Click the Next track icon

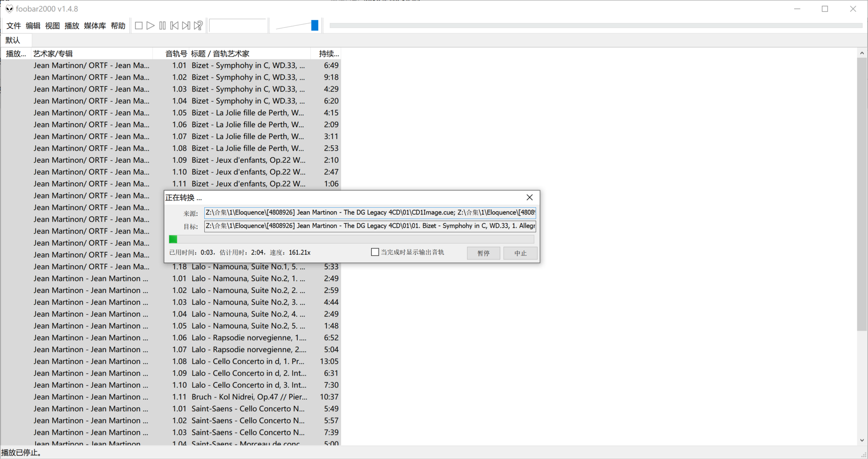click(186, 26)
